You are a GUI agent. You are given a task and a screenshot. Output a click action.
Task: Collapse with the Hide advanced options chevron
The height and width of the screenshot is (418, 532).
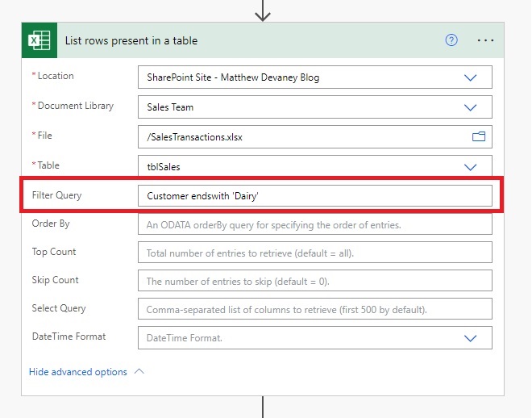point(139,371)
